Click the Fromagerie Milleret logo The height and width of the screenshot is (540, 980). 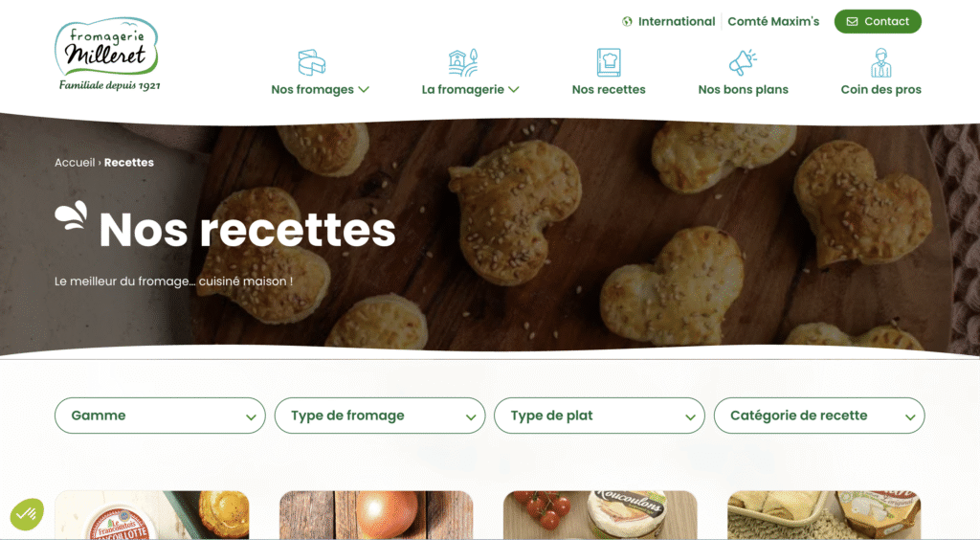click(107, 55)
